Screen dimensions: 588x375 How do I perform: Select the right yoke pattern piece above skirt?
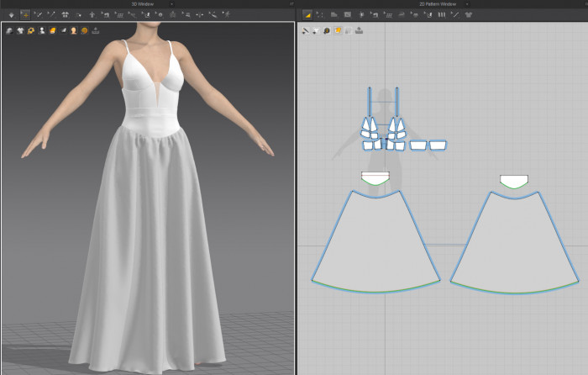click(x=514, y=182)
